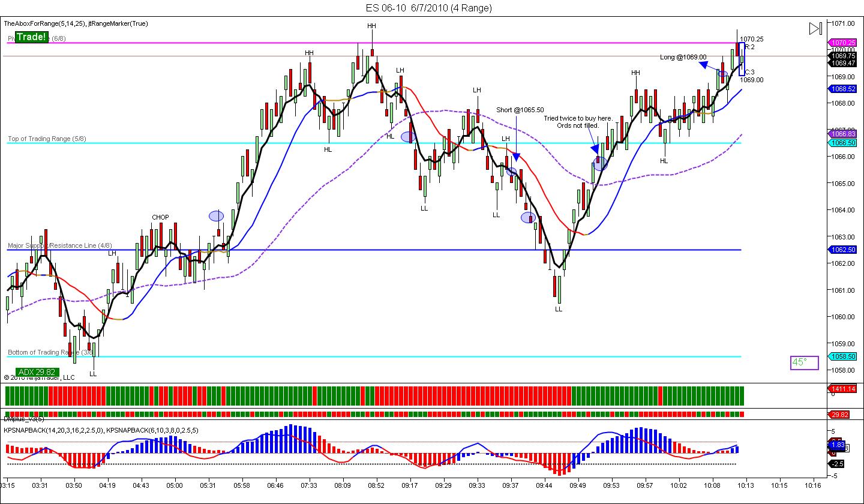The image size is (864, 504).
Task: Click the R:2 range marker text
Action: tap(750, 47)
